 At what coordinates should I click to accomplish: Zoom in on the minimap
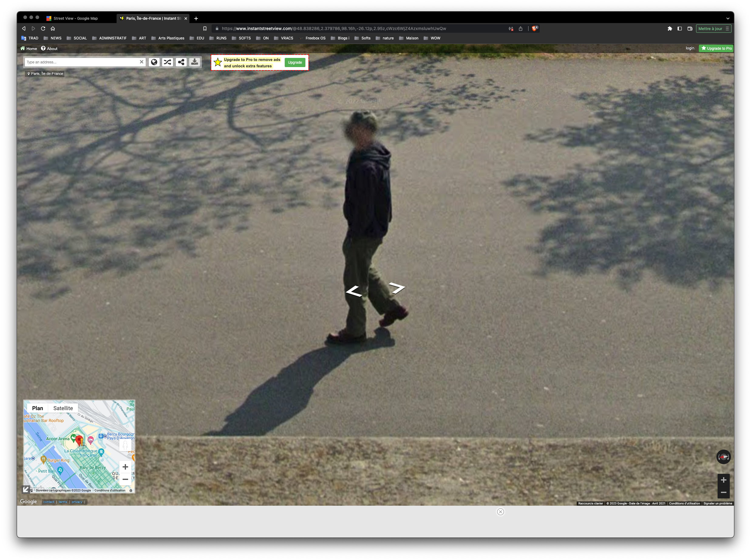(x=125, y=467)
